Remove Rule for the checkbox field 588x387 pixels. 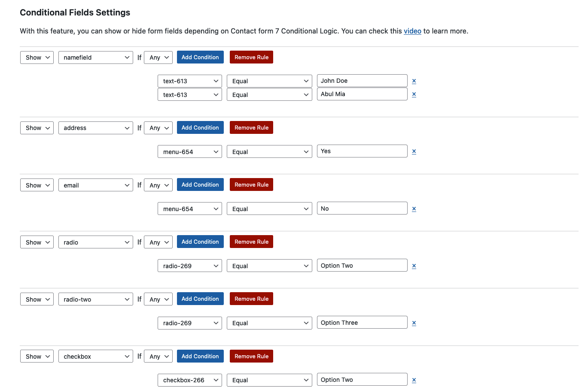251,356
